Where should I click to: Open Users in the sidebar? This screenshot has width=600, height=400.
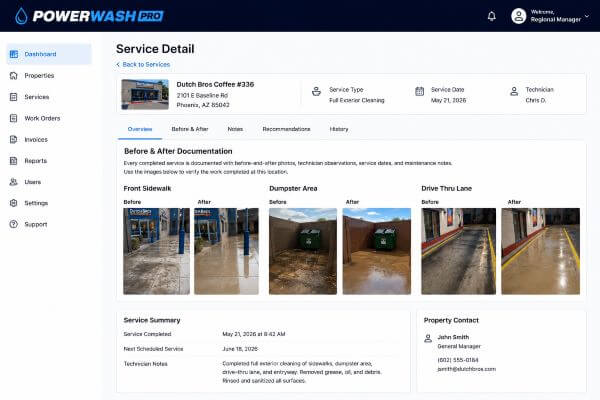(x=49, y=182)
